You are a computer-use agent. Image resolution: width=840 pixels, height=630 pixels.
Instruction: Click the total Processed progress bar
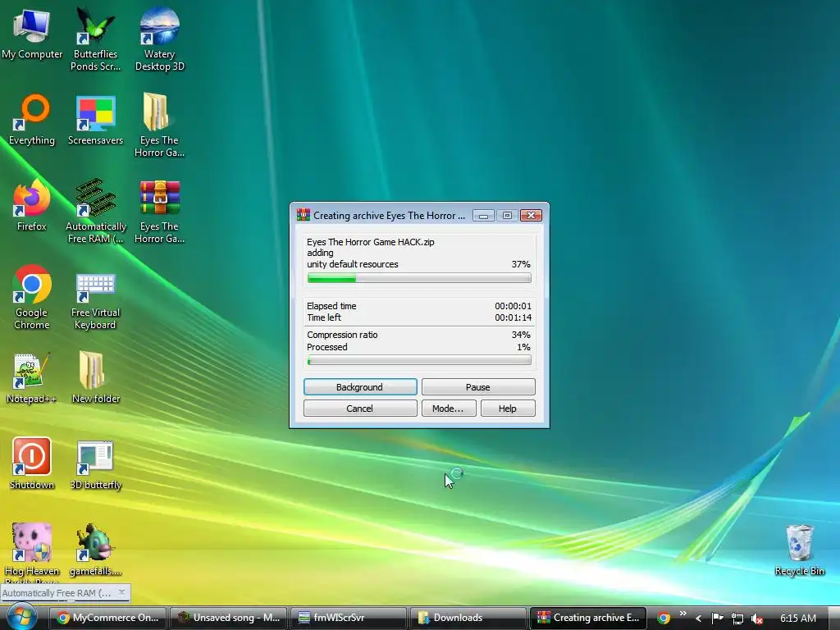coord(419,361)
